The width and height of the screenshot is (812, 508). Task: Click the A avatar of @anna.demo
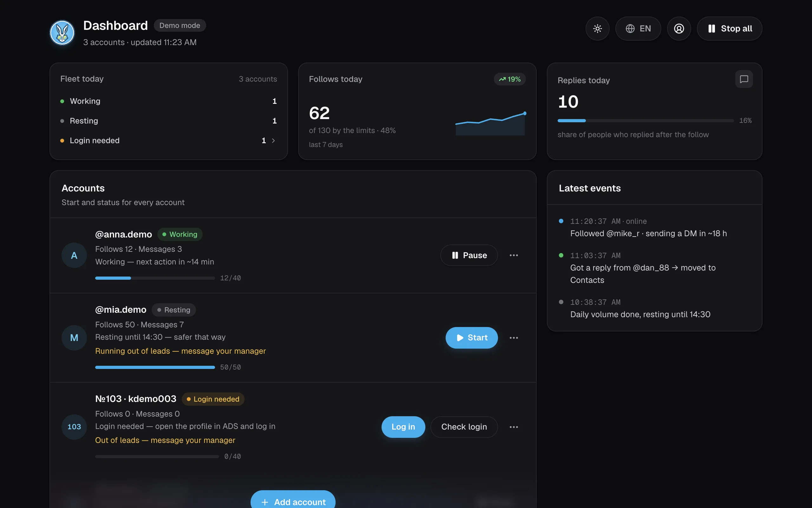pos(74,255)
